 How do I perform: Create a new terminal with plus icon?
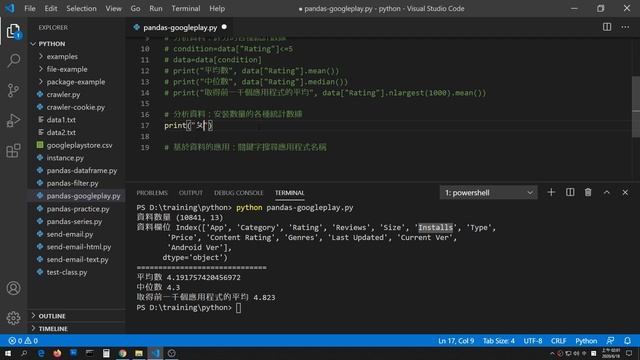551,192
